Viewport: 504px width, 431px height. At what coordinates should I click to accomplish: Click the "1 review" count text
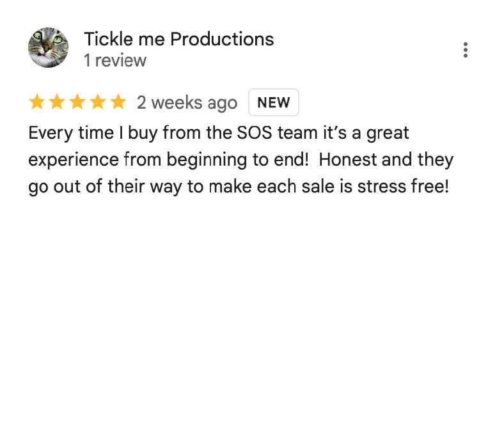pyautogui.click(x=114, y=61)
